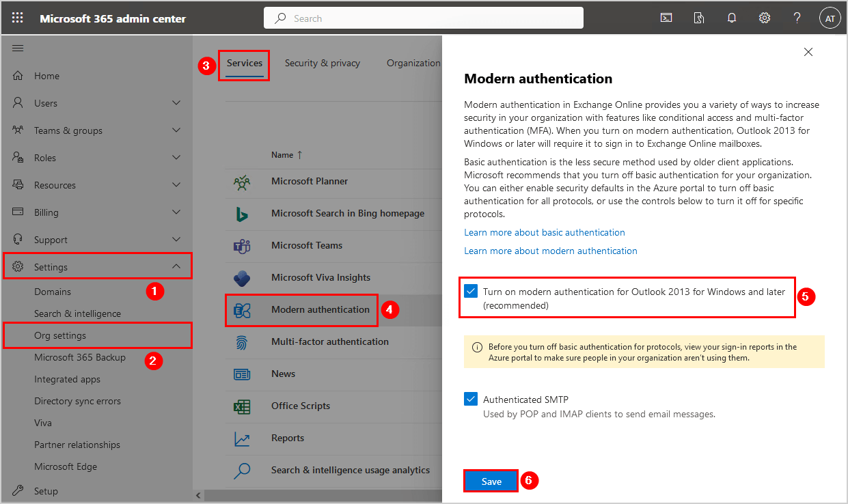Click the Search & intelligence magnifier icon
Viewport: 848px width, 504px height.
242,471
